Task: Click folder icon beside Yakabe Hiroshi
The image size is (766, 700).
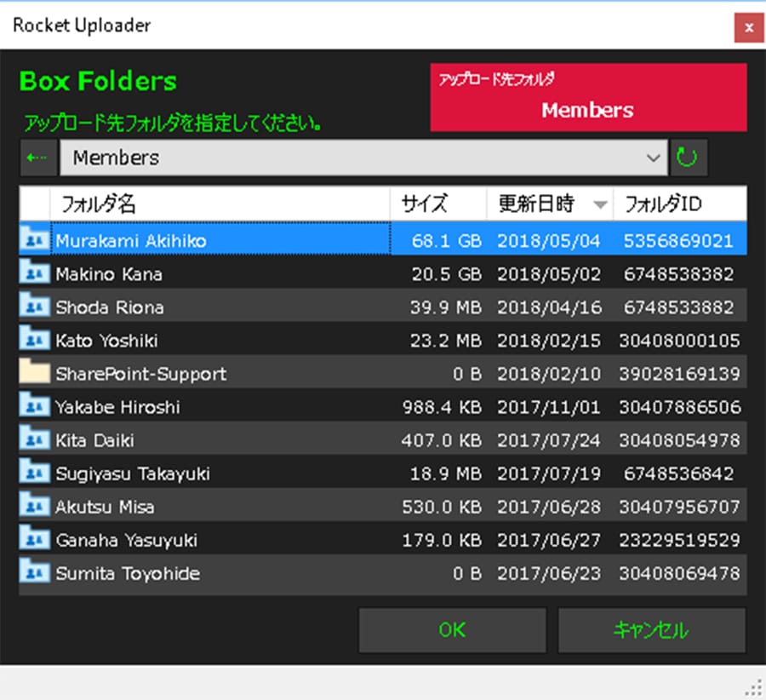Action: pyautogui.click(x=35, y=405)
